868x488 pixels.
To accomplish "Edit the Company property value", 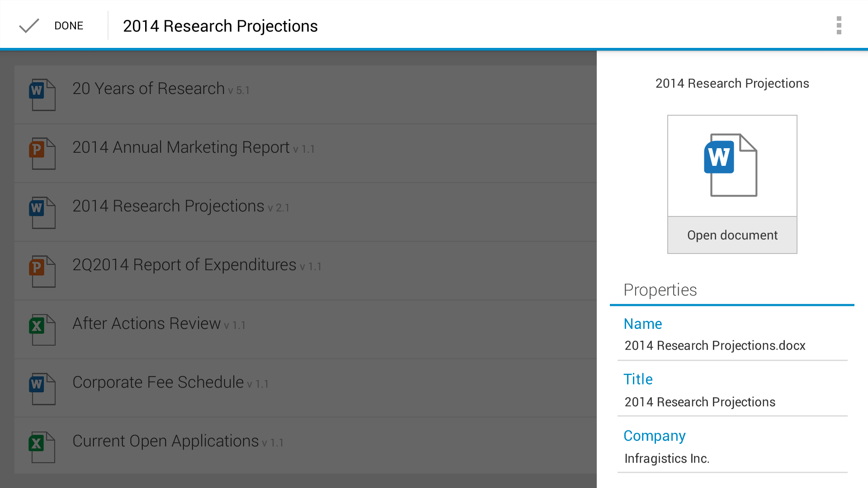I will click(x=666, y=458).
